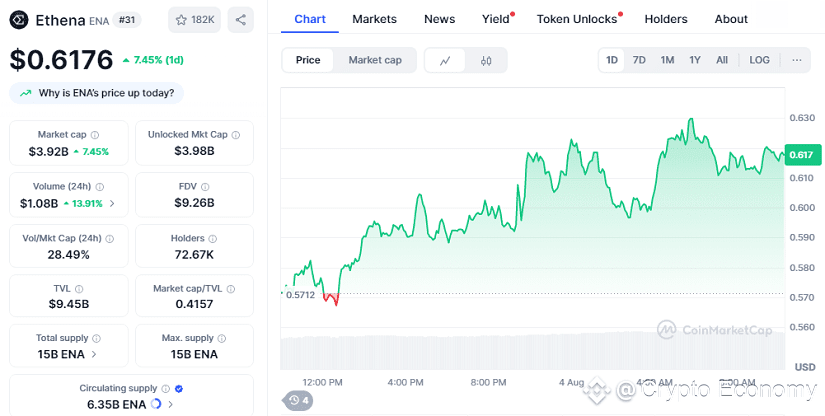
Task: Click the $3.92B market cap value
Action: coord(48,152)
